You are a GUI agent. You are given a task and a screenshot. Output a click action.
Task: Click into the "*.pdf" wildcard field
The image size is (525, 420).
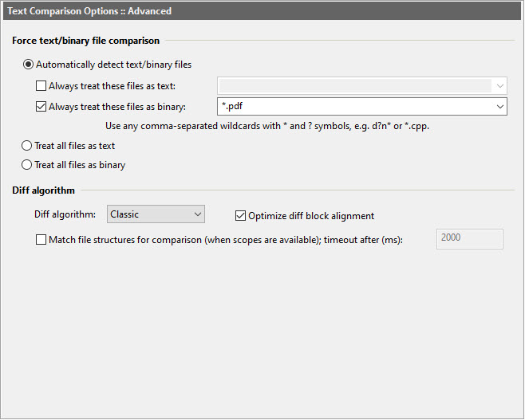pos(351,107)
